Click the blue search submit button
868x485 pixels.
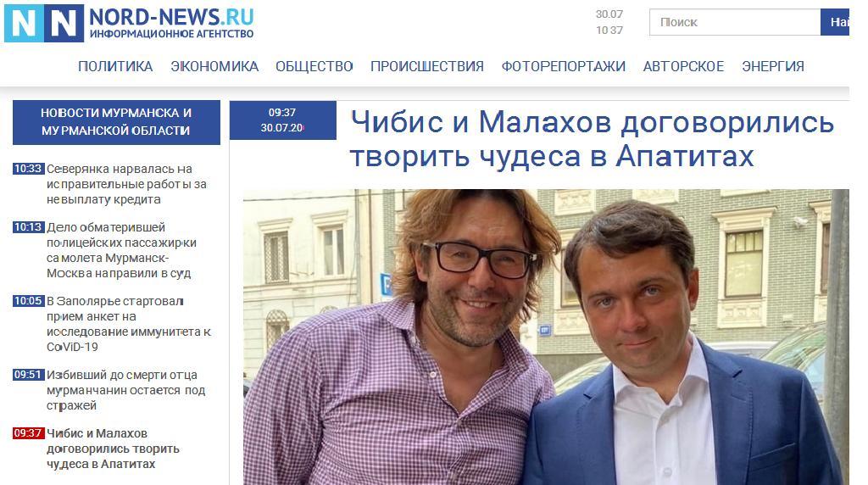tap(835, 22)
